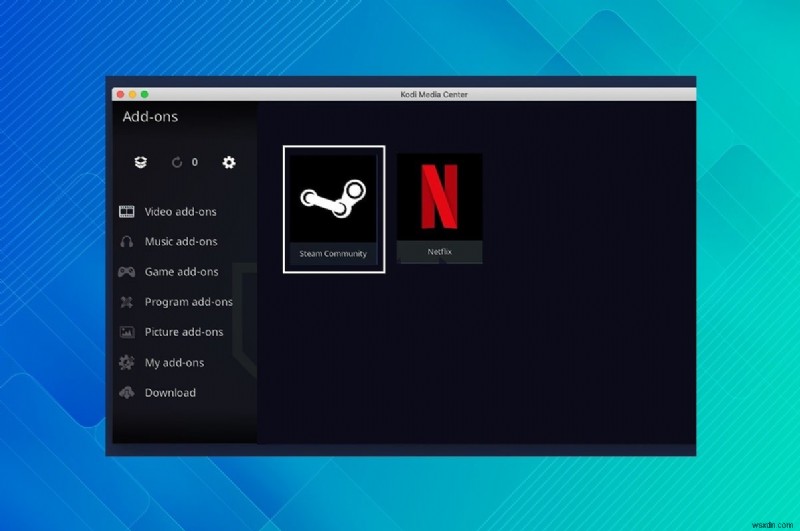Screen dimensions: 800x531
Task: Click the Download cloud icon
Action: point(127,392)
